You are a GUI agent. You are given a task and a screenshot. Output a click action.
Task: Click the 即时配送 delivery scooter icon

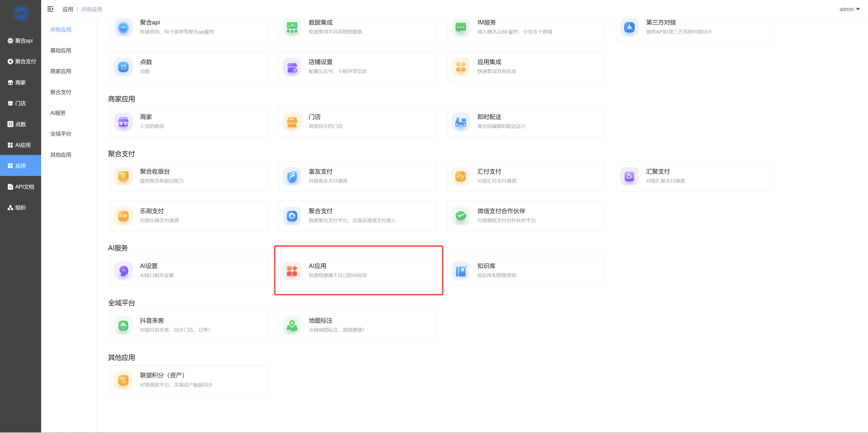pos(460,122)
